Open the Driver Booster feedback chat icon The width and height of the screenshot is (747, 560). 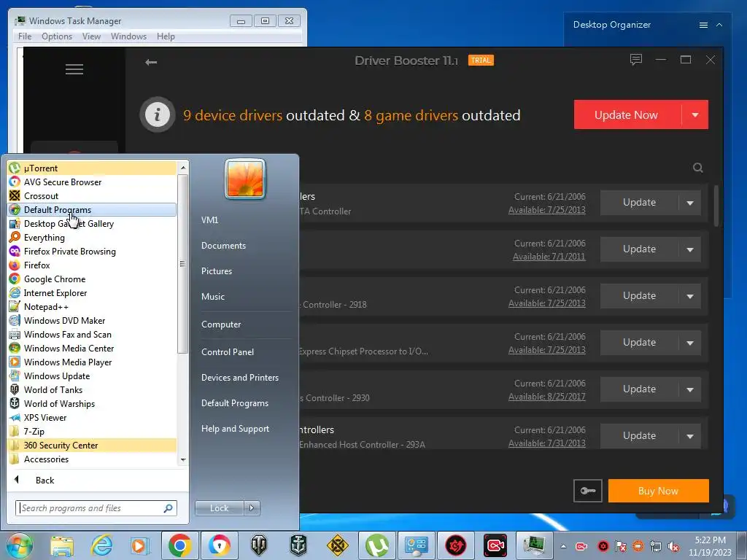(x=635, y=60)
